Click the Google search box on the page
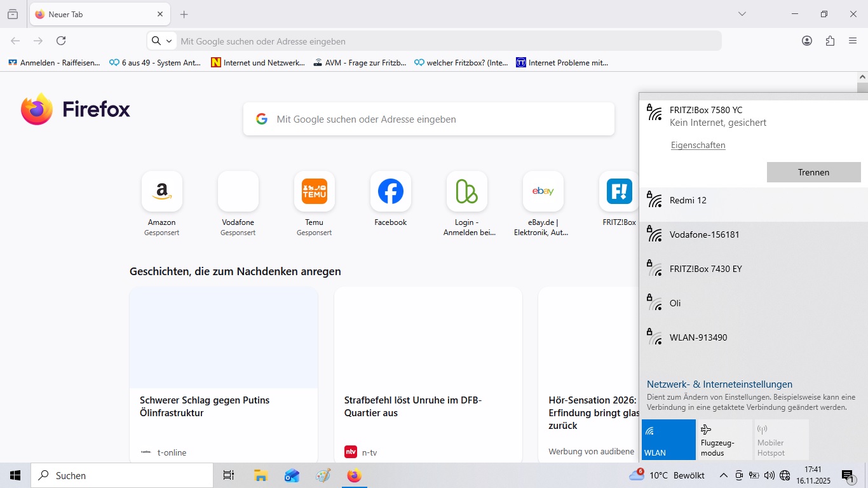The height and width of the screenshot is (488, 868). point(429,119)
